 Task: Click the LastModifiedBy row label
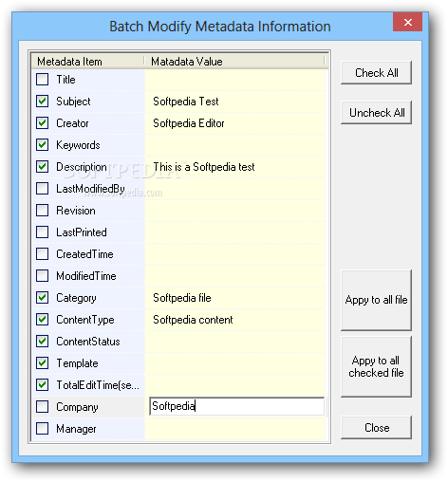click(x=90, y=189)
